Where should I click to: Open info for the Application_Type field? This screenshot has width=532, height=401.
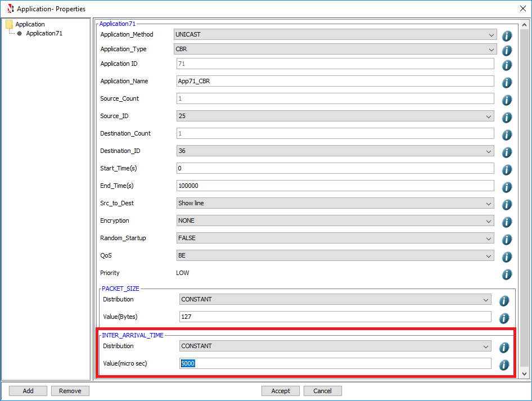pyautogui.click(x=507, y=50)
